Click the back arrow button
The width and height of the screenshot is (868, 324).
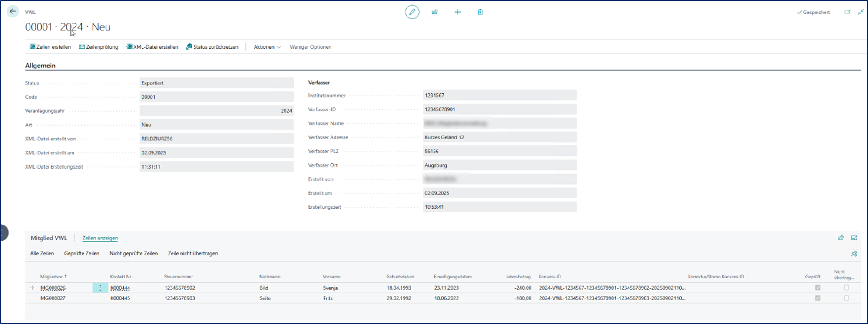tap(13, 12)
